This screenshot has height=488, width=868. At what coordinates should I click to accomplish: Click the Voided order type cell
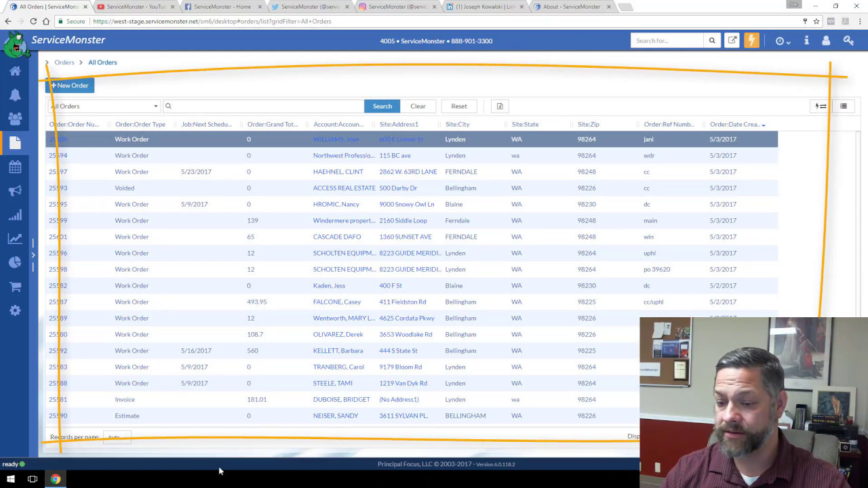click(x=124, y=188)
